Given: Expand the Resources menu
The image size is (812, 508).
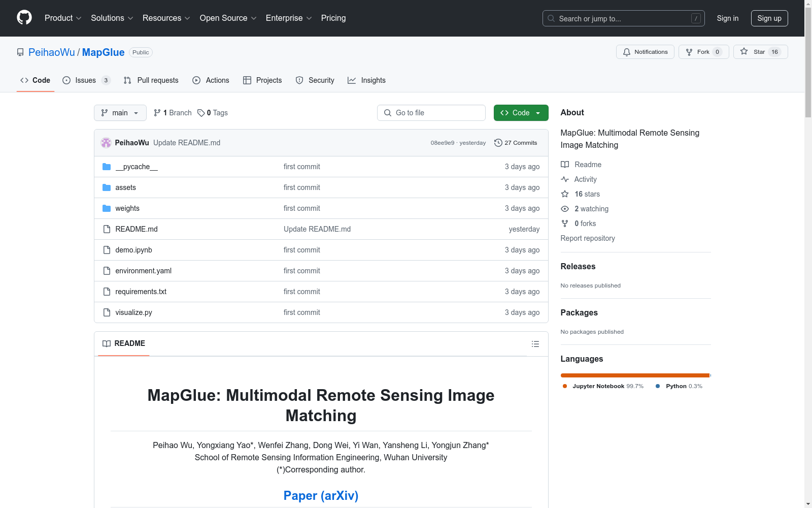Looking at the screenshot, I should tap(166, 18).
